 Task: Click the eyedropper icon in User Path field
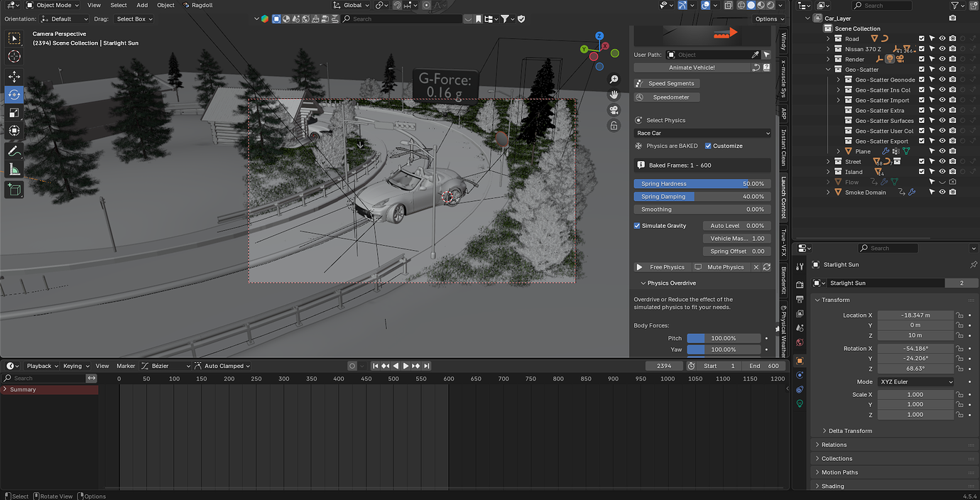coord(755,55)
